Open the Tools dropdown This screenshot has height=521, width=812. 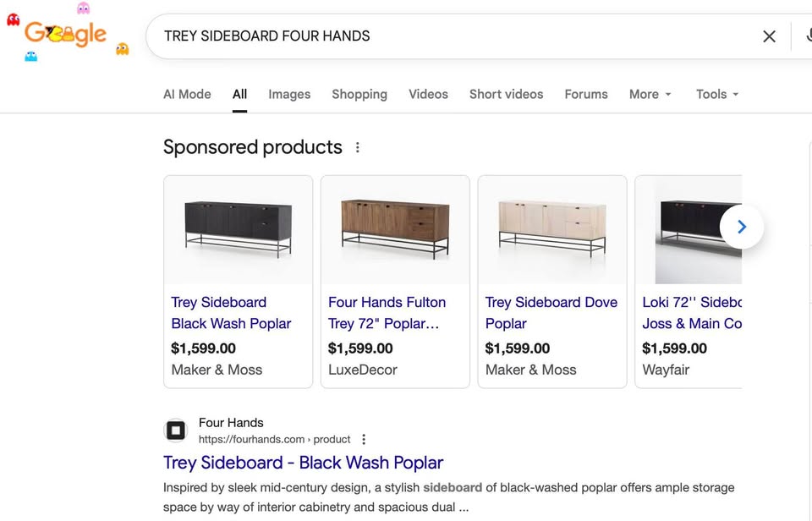[716, 94]
